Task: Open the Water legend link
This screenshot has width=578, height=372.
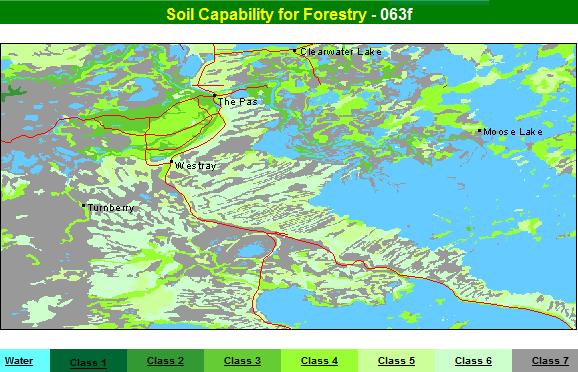Action: (19, 361)
